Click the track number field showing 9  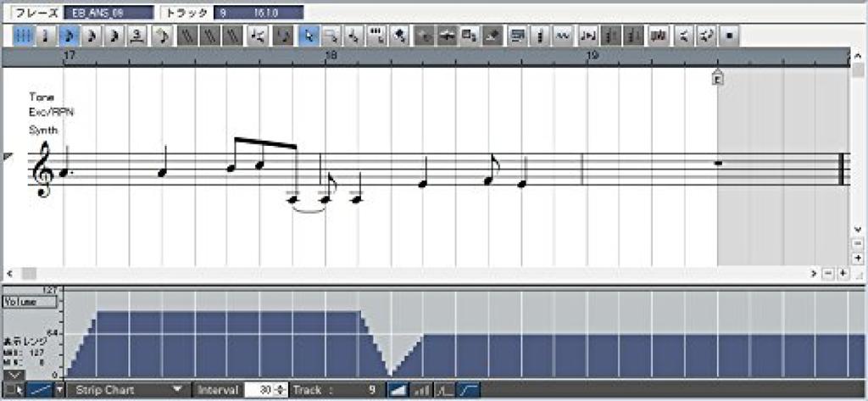[259, 13]
